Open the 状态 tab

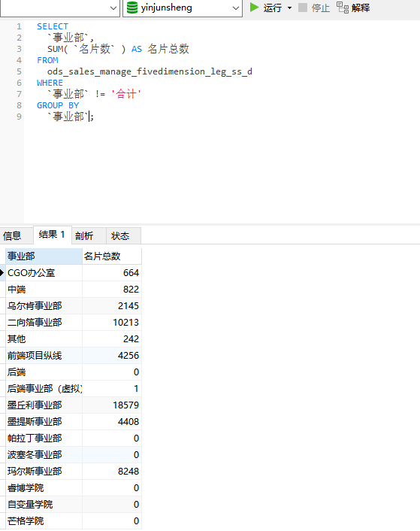pyautogui.click(x=120, y=235)
